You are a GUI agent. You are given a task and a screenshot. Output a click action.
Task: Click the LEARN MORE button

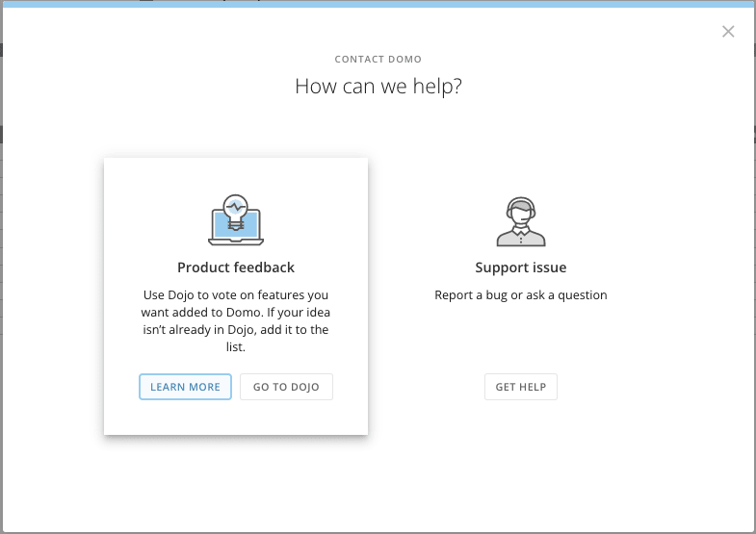(185, 387)
